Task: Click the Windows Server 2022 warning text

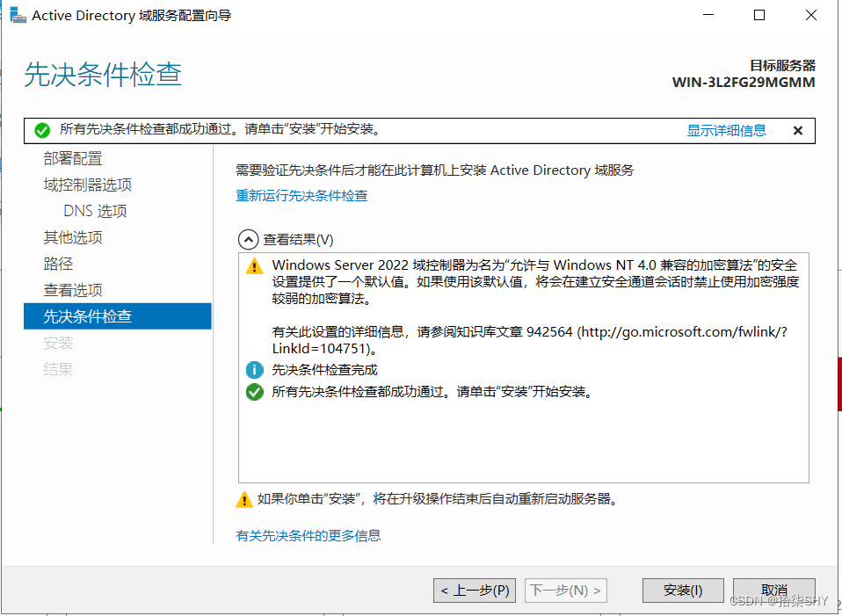Action: (535, 282)
